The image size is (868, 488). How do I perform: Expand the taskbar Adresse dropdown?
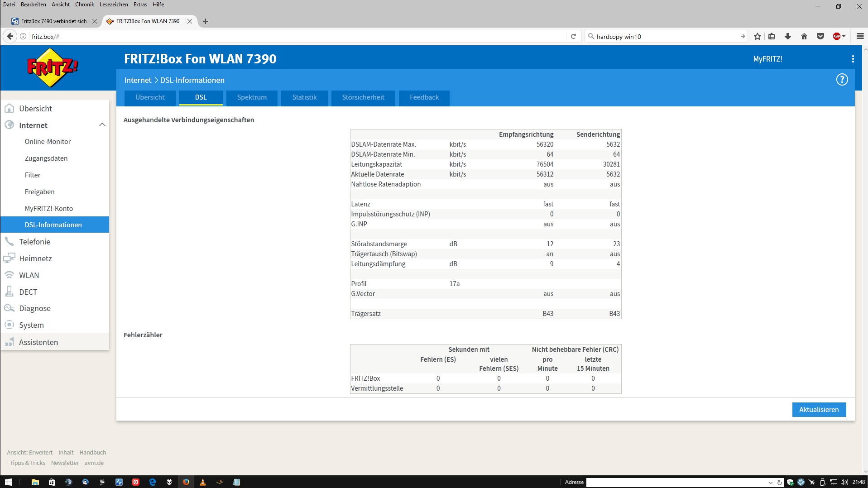(x=770, y=483)
